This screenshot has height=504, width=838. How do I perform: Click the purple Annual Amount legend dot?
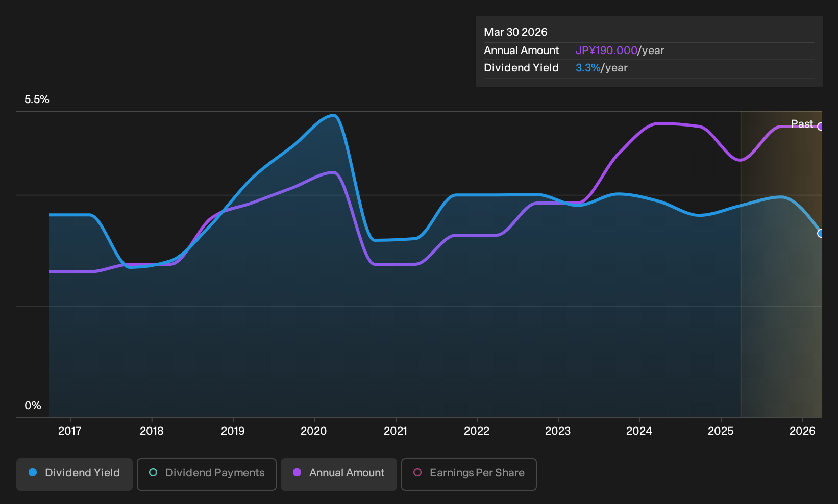[297, 473]
